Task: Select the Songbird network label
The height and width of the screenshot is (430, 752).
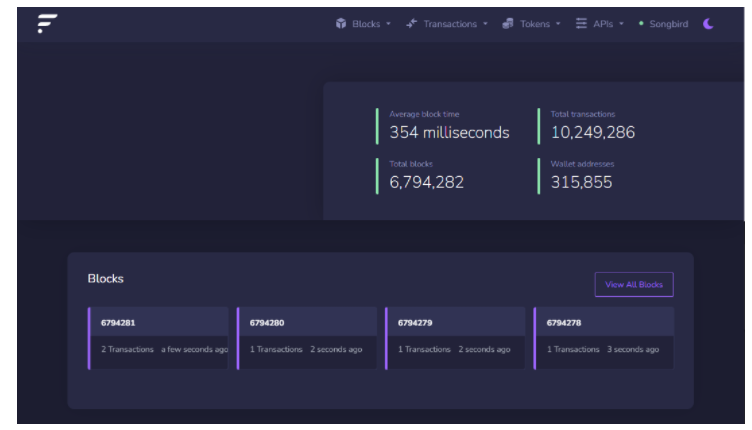Action: pyautogui.click(x=669, y=24)
